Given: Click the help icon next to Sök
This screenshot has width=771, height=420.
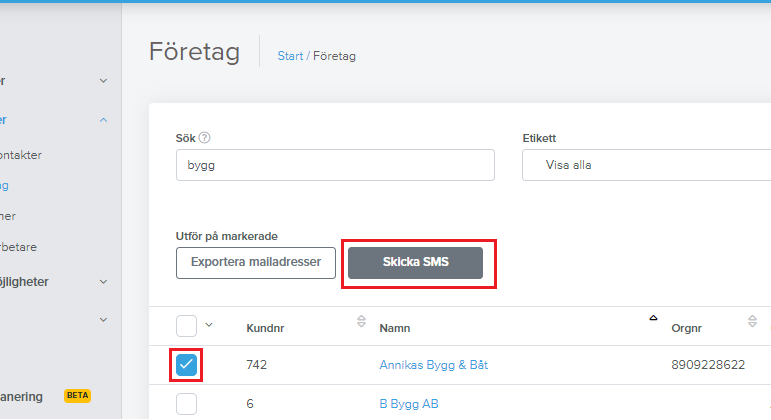Looking at the screenshot, I should 205,138.
